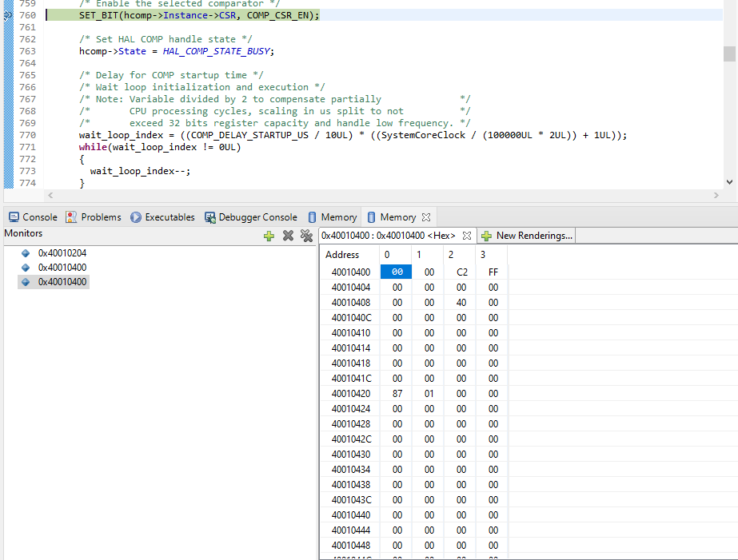
Task: Switch to the first Memory tab
Action: coord(333,217)
